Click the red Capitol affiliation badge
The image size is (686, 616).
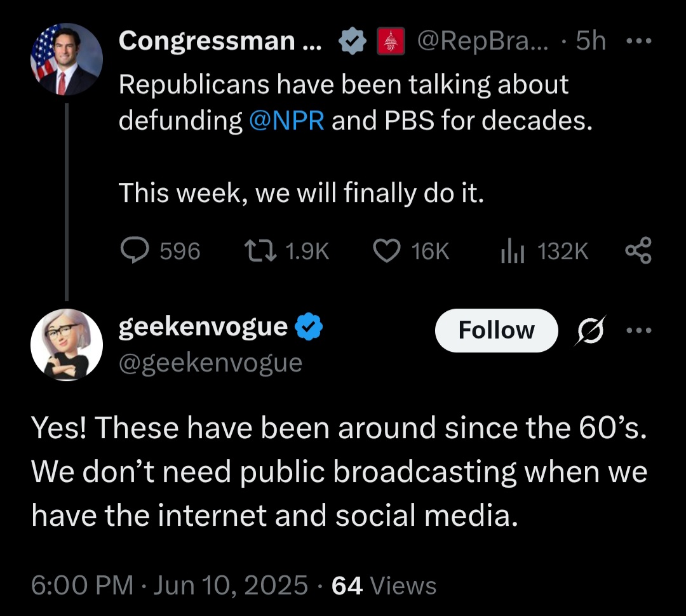(x=391, y=42)
